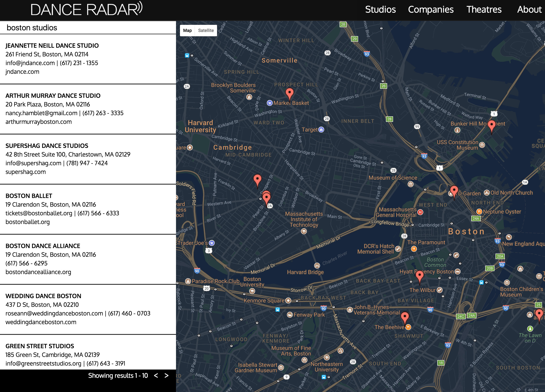Click the Harvard Bridge icon
The width and height of the screenshot is (545, 392).
pyautogui.click(x=317, y=266)
